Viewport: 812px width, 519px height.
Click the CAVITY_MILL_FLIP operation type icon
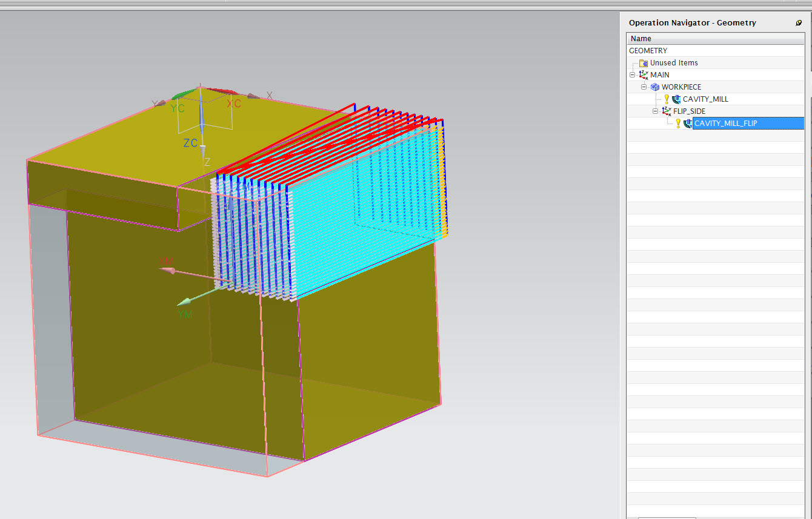click(x=688, y=124)
